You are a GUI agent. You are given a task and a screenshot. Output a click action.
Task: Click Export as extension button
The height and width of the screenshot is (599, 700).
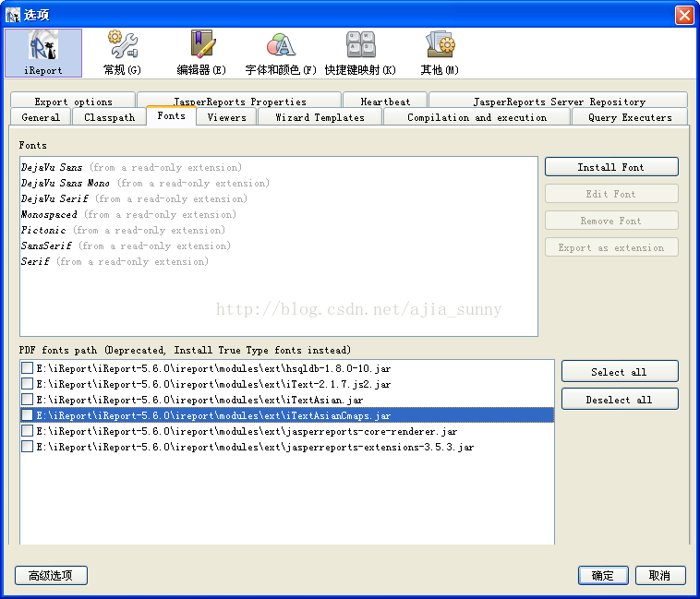pos(611,247)
